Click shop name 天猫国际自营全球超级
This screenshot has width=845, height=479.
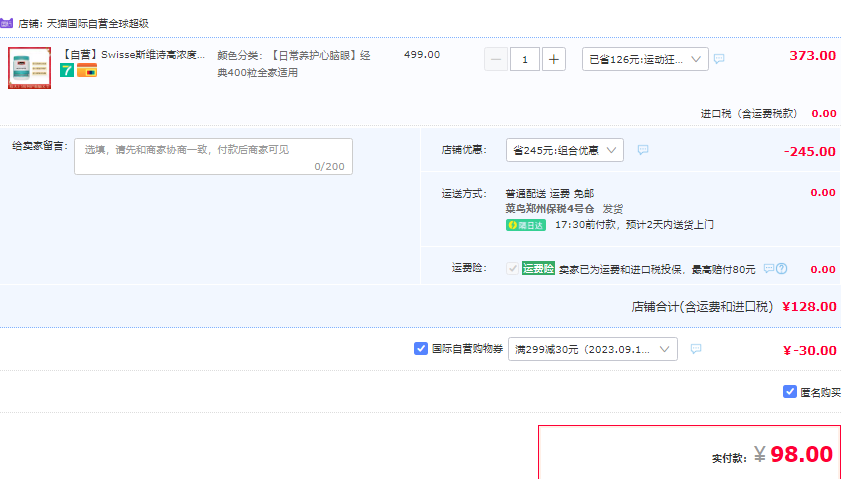point(98,24)
